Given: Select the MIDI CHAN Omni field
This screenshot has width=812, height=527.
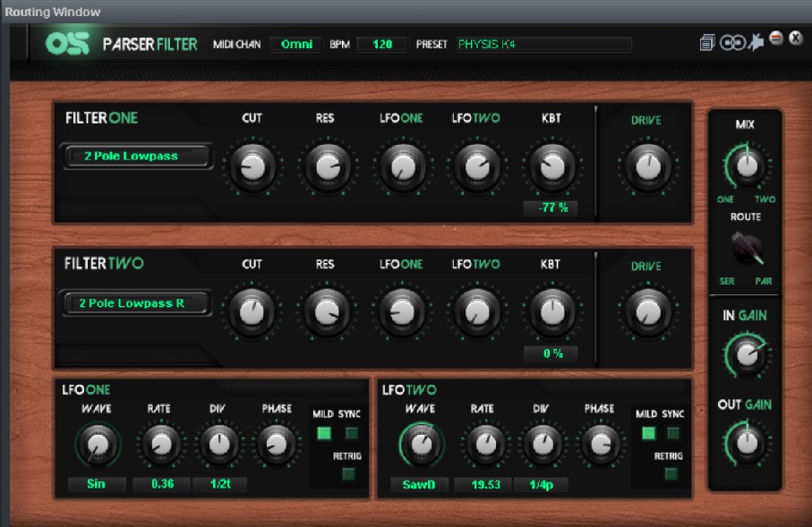Looking at the screenshot, I should 295,44.
